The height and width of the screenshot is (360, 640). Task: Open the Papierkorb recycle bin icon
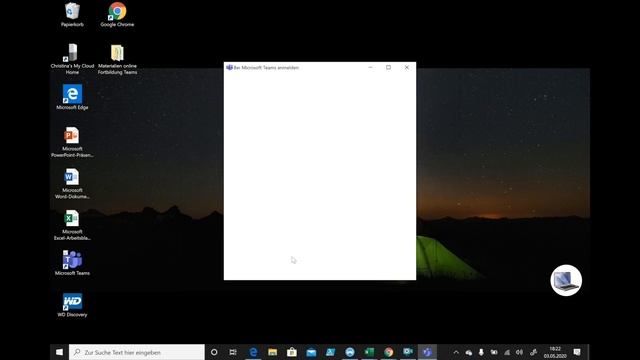72,14
